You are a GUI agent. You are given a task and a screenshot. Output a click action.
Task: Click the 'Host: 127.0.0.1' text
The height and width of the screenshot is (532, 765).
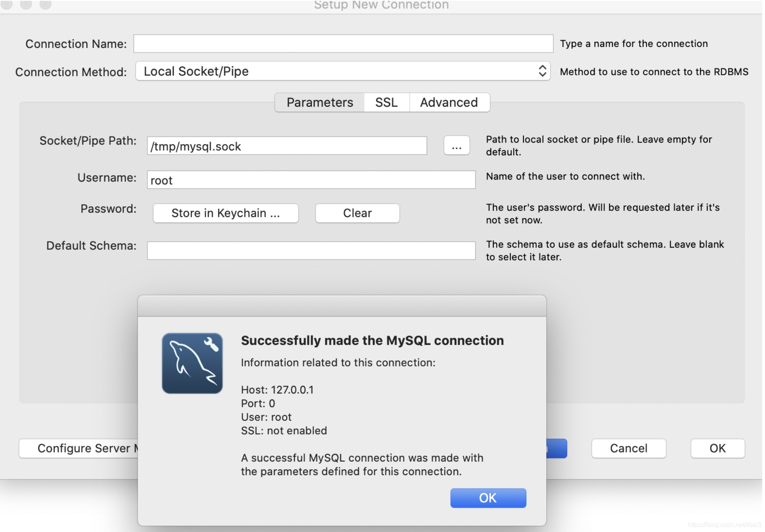coord(277,389)
